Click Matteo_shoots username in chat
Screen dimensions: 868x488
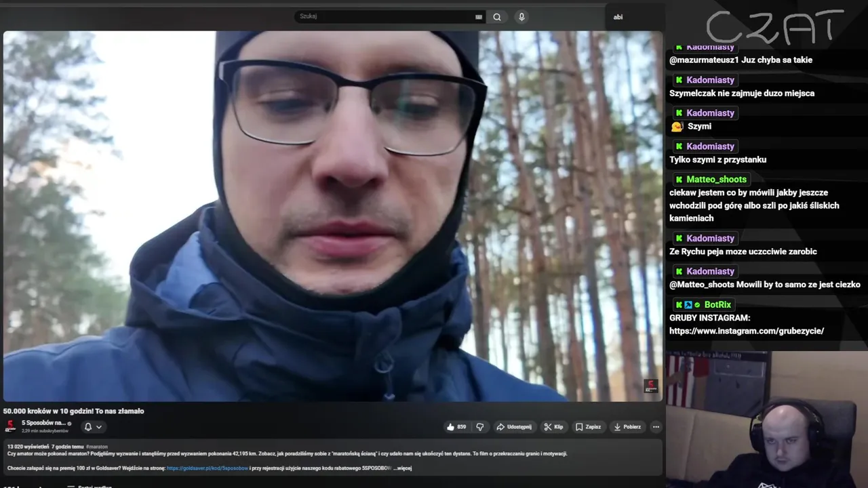click(716, 180)
